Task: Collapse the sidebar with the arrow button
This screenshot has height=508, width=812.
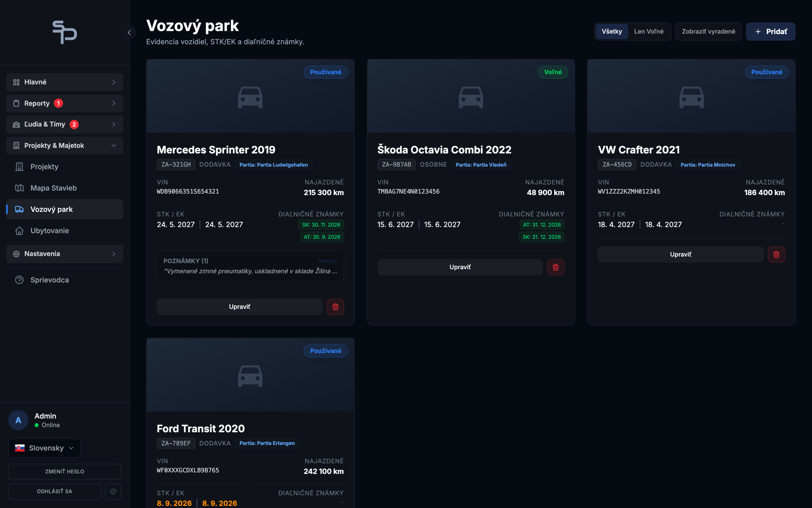Action: [x=130, y=33]
